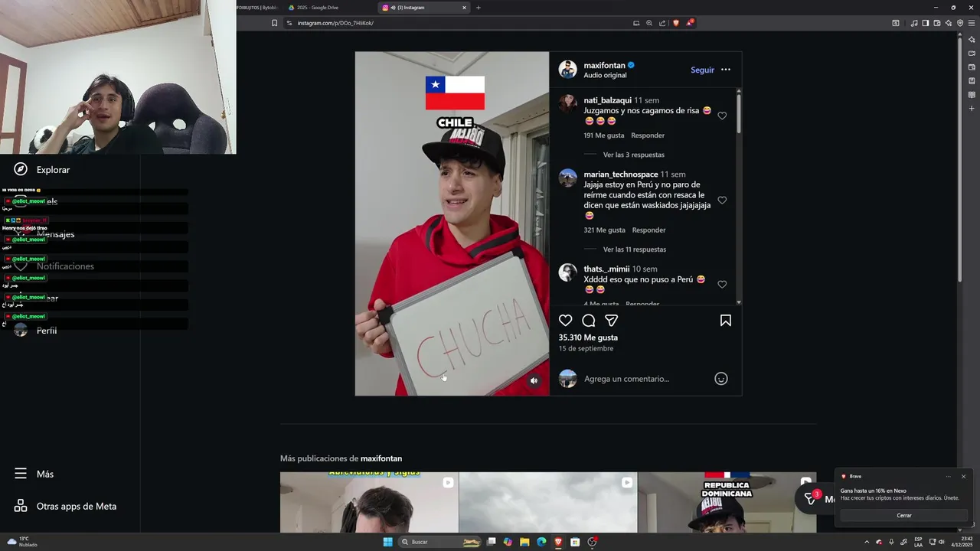The image size is (980, 551).
Task: Open thats._.mimii profile from comment
Action: click(x=606, y=269)
